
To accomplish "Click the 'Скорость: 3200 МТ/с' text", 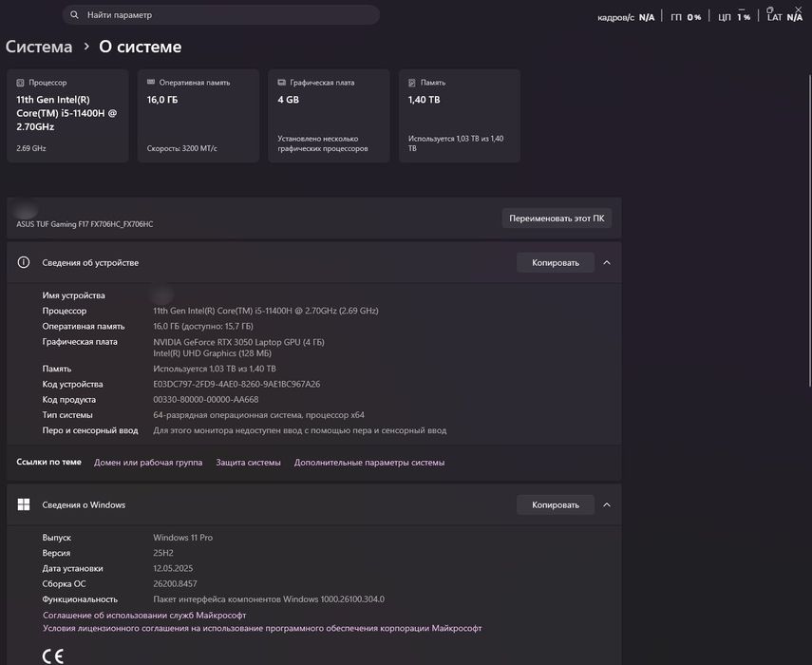I will point(181,148).
